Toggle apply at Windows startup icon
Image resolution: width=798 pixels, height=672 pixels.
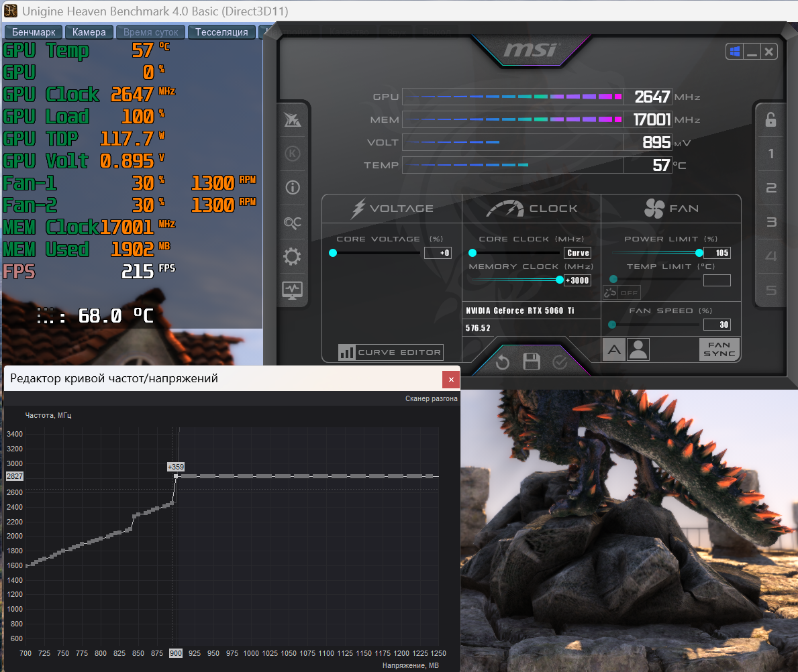(734, 52)
